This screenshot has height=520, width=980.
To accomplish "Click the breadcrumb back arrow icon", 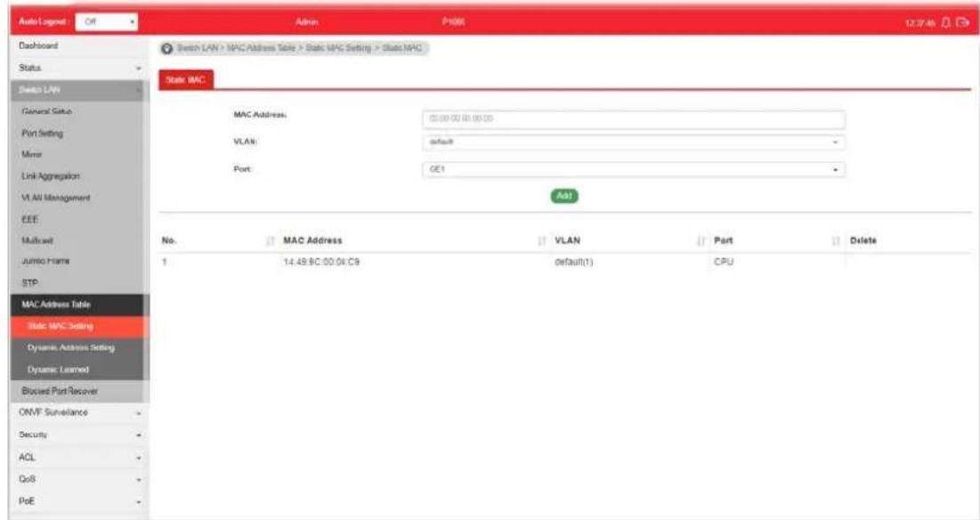I will pyautogui.click(x=167, y=48).
